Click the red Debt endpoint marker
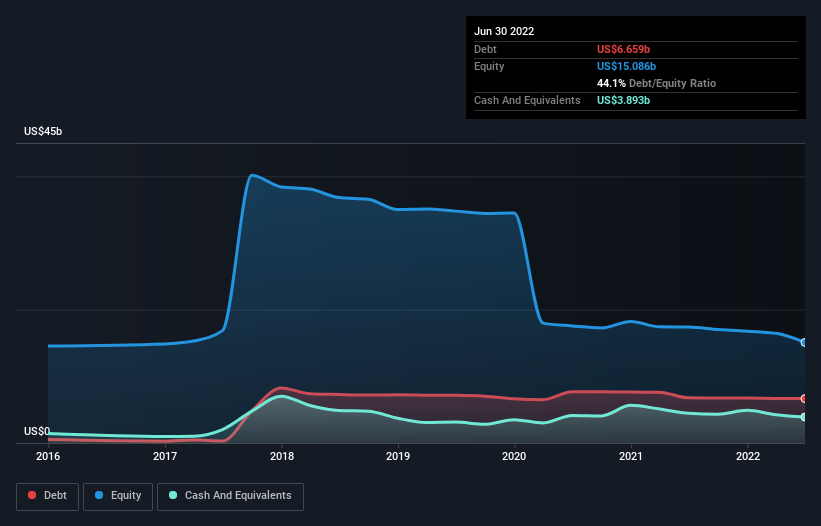 tap(804, 399)
